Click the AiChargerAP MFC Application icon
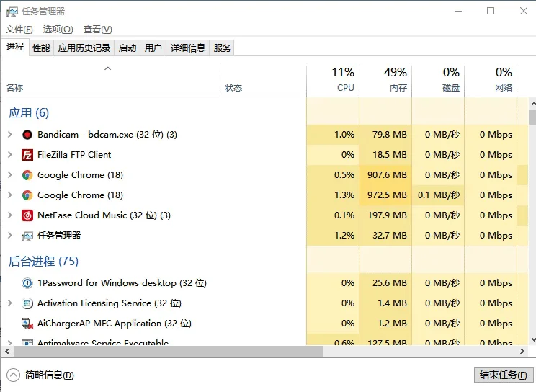 27,324
